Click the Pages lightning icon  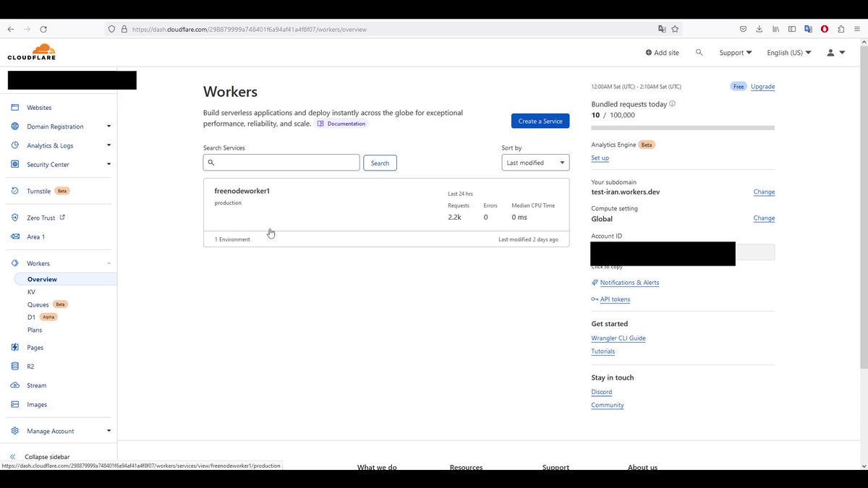14,348
